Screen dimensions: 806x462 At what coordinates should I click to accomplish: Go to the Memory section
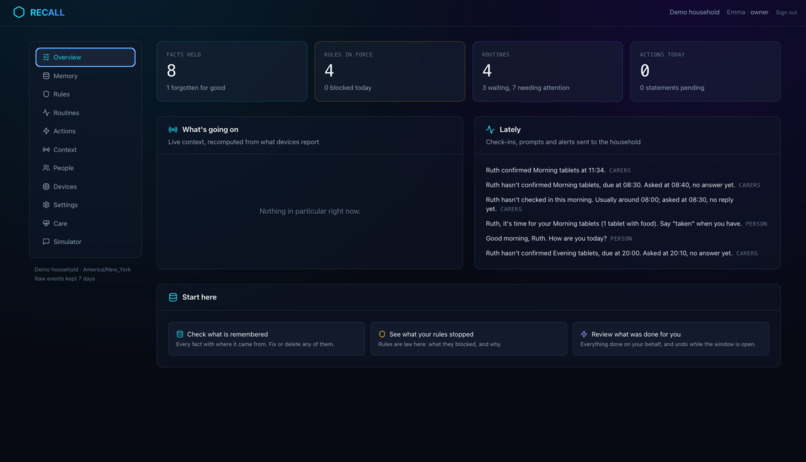pyautogui.click(x=85, y=76)
